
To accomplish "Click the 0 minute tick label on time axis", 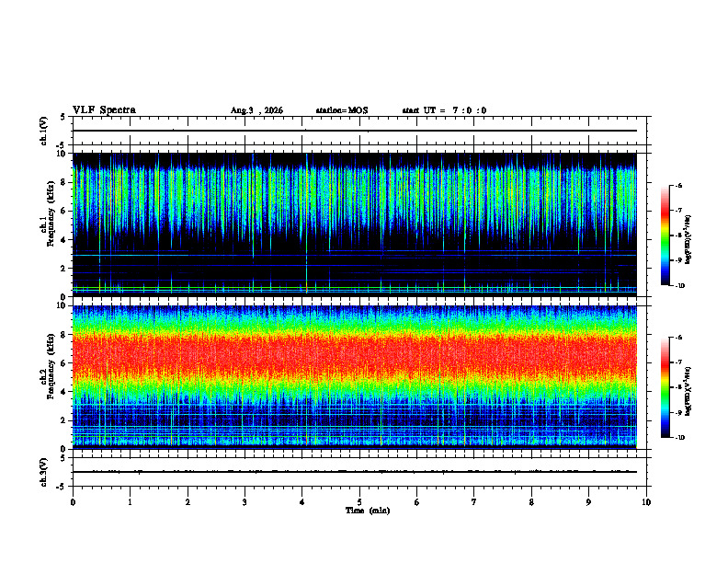I will [x=73, y=502].
